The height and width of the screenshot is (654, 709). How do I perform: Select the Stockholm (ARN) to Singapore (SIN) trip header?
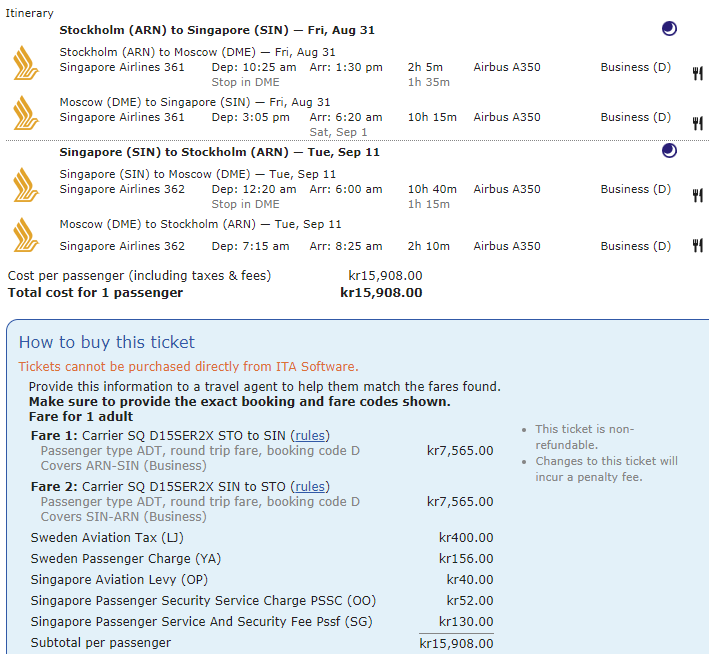[217, 30]
